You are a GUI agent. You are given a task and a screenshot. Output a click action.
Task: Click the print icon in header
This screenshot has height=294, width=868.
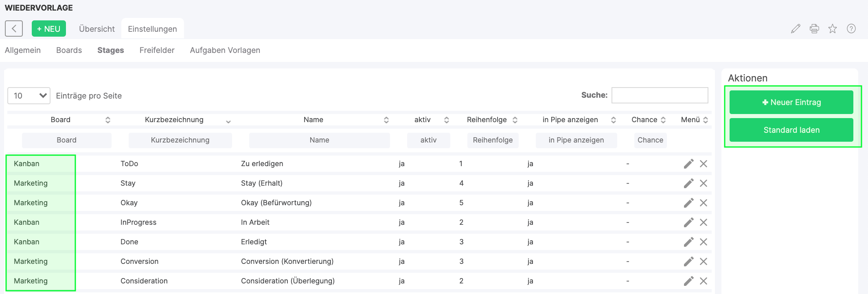click(814, 29)
